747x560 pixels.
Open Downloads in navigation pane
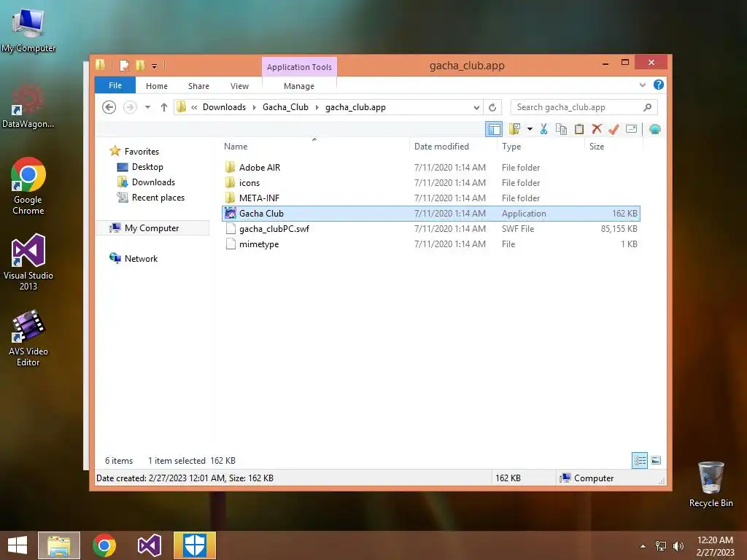(153, 182)
